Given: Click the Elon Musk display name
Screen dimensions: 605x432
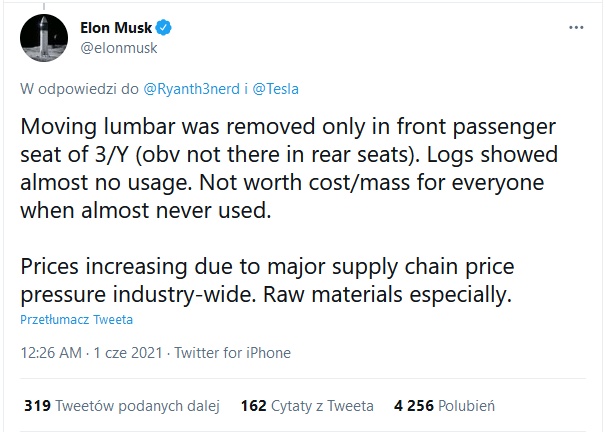Looking at the screenshot, I should (116, 27).
